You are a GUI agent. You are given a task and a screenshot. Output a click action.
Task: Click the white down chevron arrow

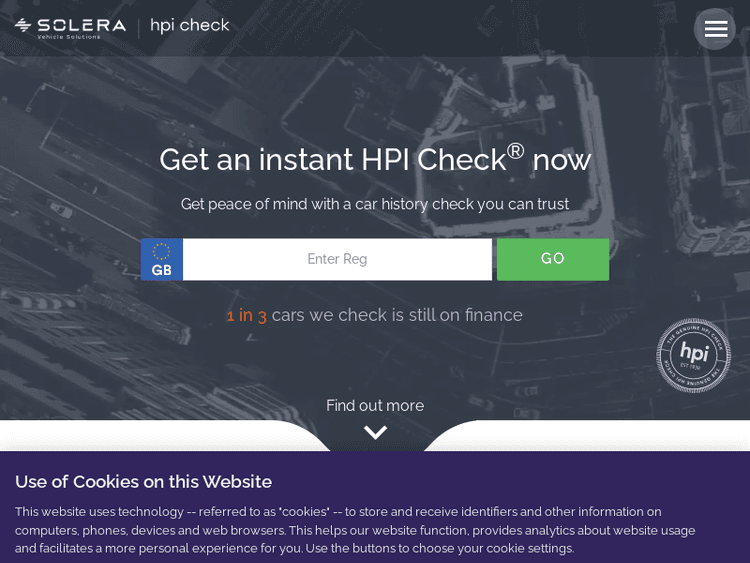click(375, 433)
